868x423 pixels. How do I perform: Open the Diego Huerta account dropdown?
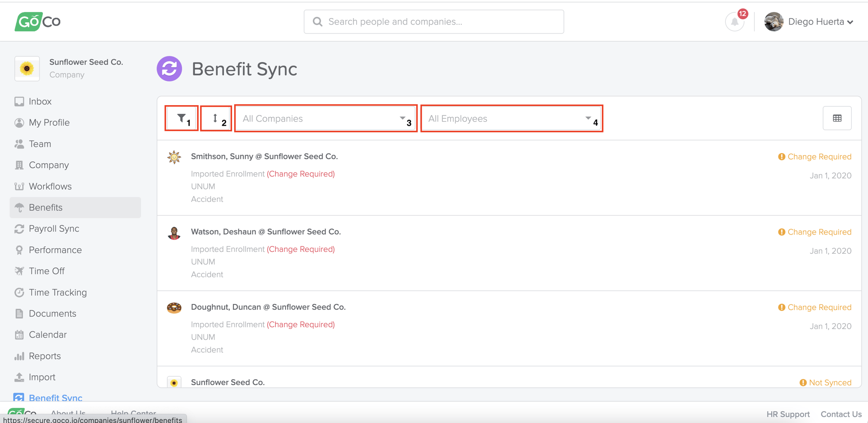coord(820,21)
